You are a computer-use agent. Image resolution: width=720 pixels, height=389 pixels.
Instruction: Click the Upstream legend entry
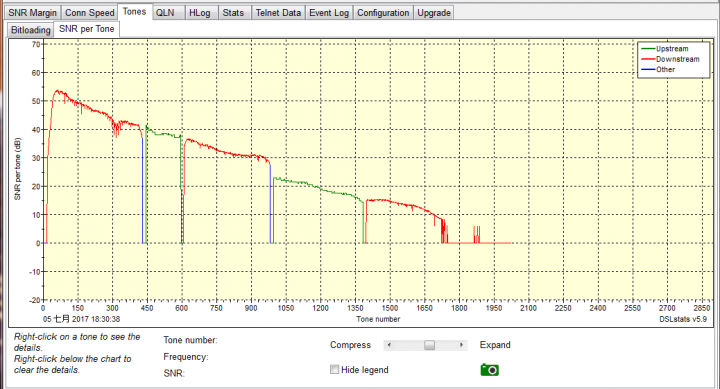(x=672, y=49)
